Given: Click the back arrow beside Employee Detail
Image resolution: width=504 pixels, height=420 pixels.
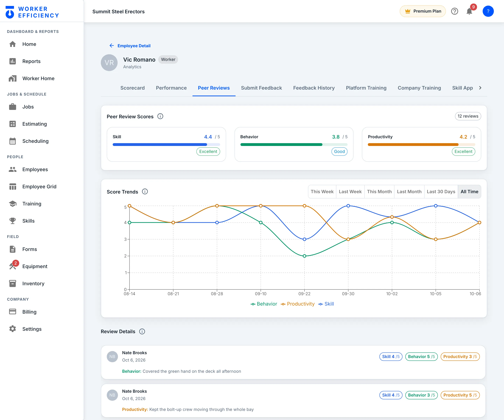Looking at the screenshot, I should [x=112, y=46].
